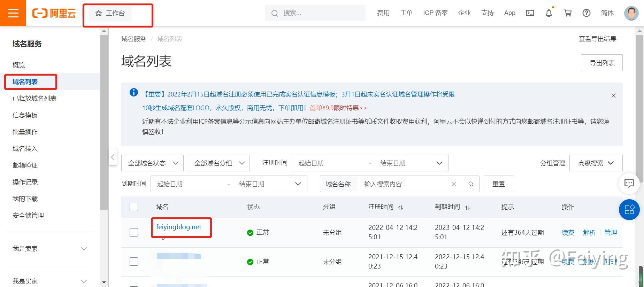
Task: Collapse the left sidebar panel
Action: [x=113, y=157]
